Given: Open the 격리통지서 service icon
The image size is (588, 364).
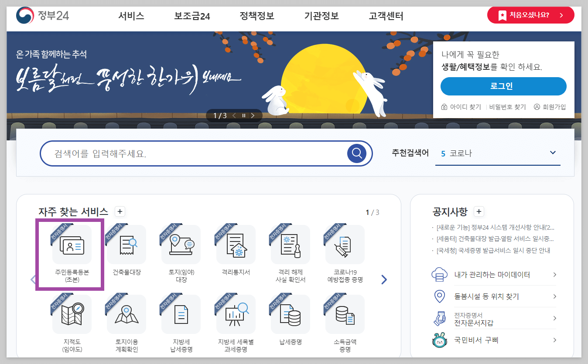Looking at the screenshot, I should pyautogui.click(x=235, y=245).
